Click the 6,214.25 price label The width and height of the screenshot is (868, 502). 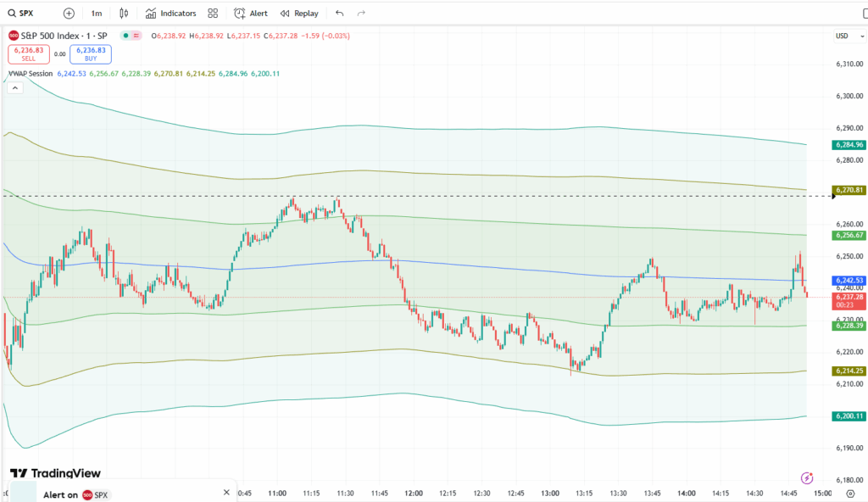[849, 371]
